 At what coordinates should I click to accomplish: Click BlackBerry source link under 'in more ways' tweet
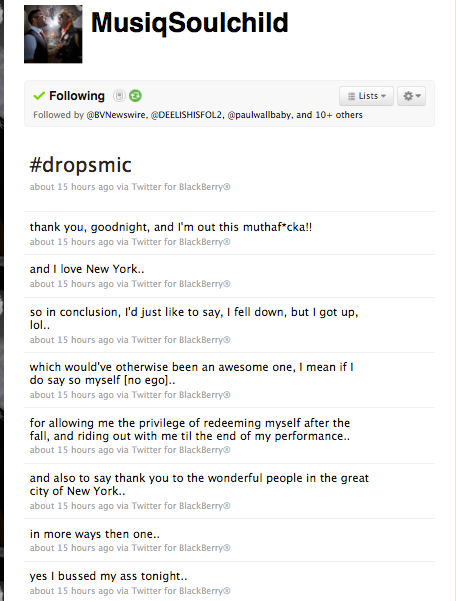181,548
